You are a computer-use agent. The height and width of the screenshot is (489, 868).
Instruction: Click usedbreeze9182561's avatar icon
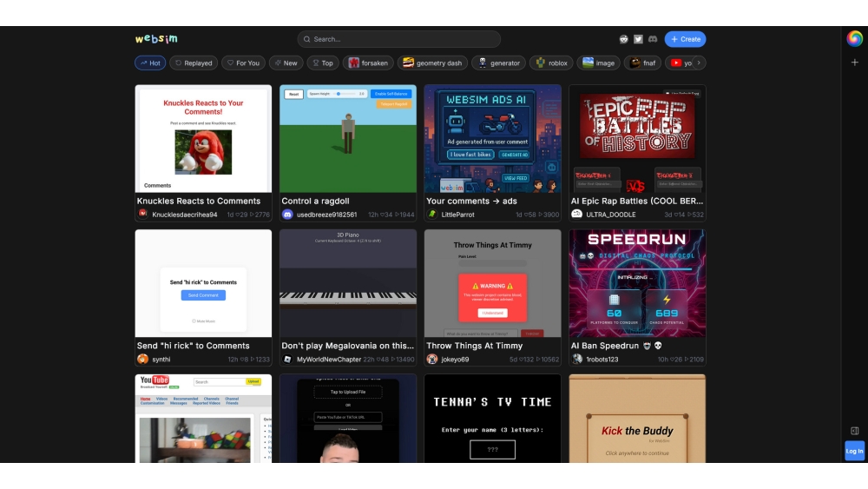pos(287,215)
